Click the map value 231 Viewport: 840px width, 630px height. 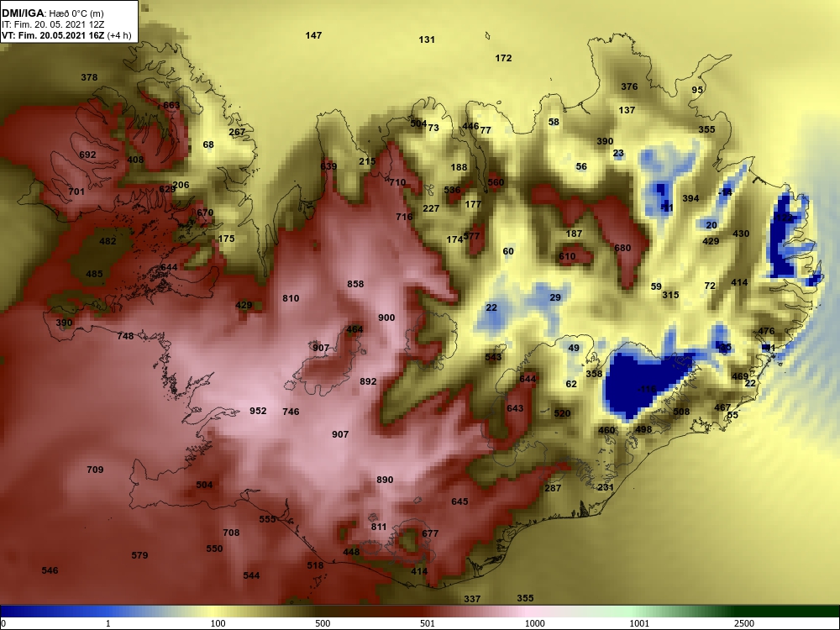[x=606, y=487]
